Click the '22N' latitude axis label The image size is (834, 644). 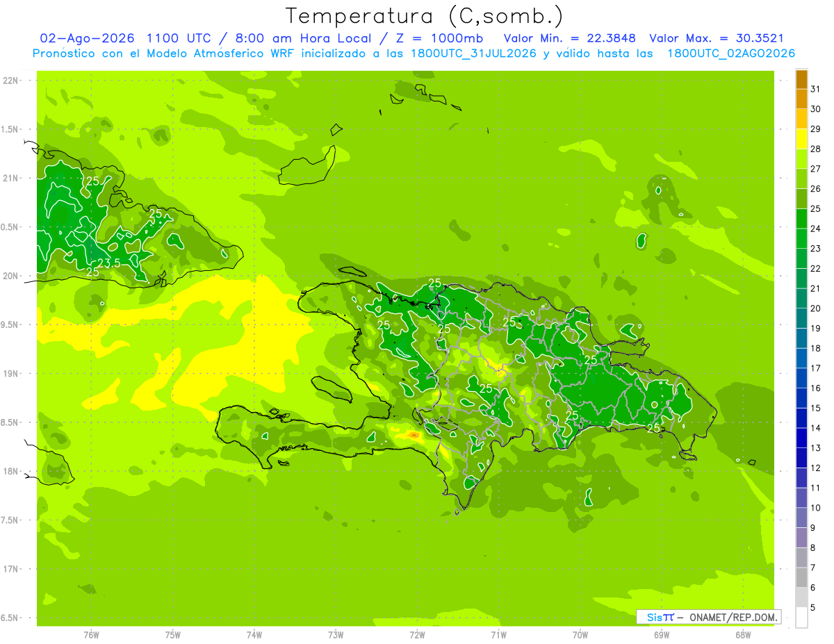click(x=10, y=81)
